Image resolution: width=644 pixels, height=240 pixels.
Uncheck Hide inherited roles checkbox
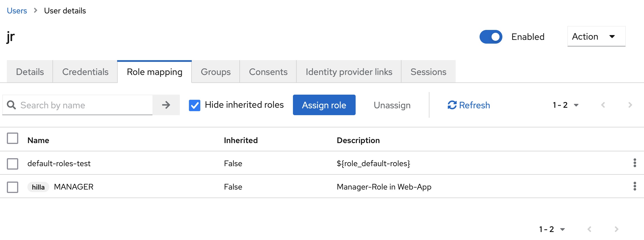click(x=195, y=105)
